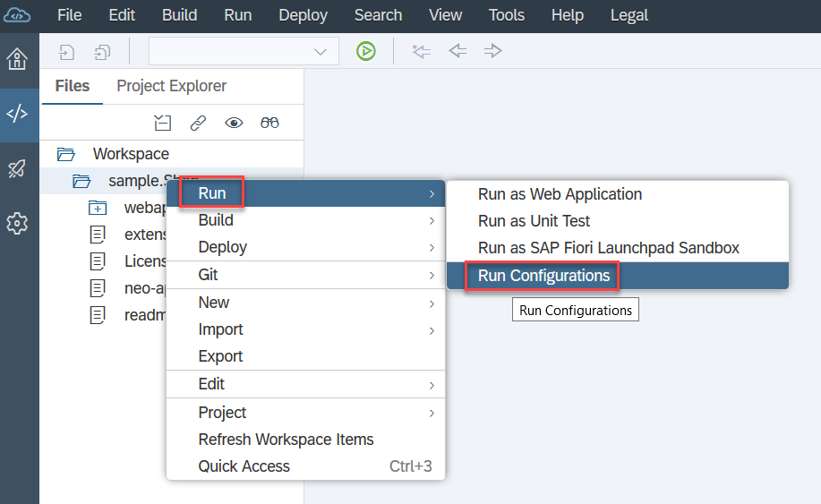
Task: Choose Run as SAP Fiori Launchpad Sandbox
Action: (x=618, y=248)
